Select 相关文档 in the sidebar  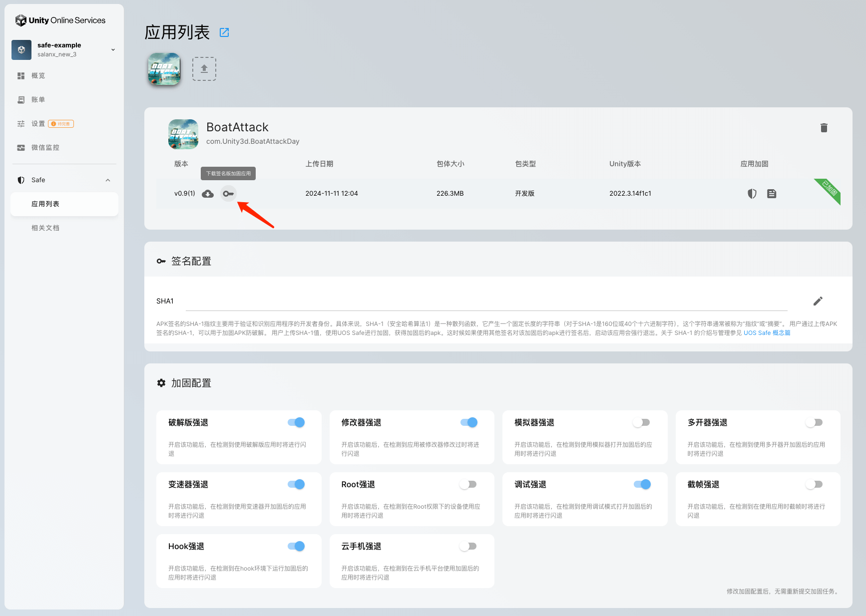coord(45,228)
